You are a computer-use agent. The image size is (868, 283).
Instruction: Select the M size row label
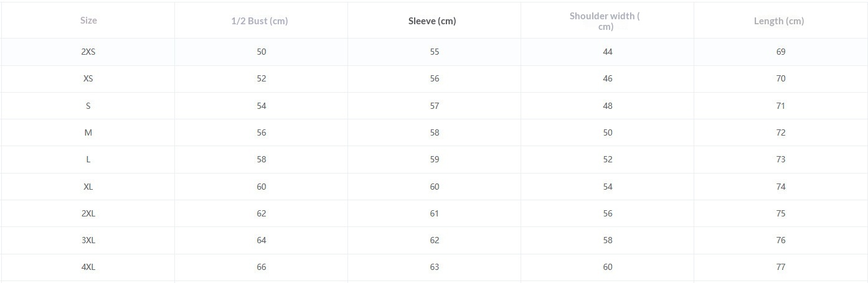pos(88,132)
